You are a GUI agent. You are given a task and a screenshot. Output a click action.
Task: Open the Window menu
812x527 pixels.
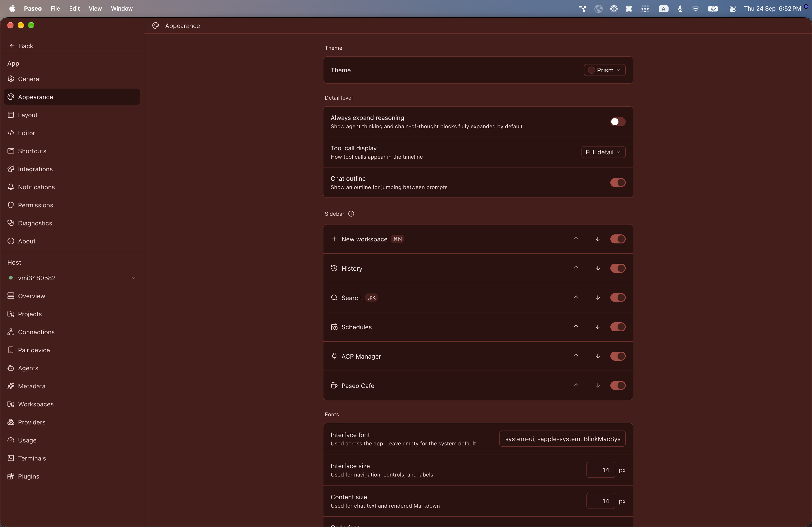tap(121, 9)
